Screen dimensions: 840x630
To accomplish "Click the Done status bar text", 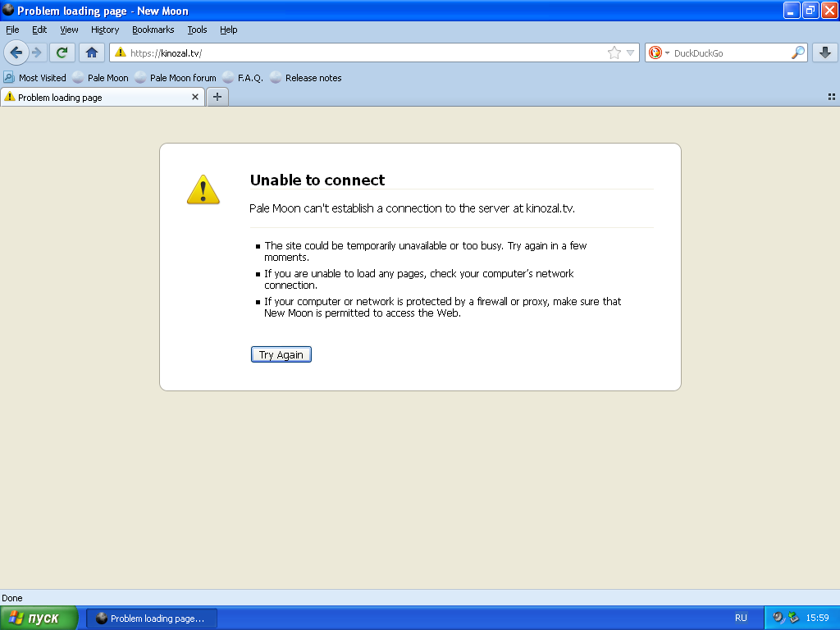I will (x=11, y=598).
